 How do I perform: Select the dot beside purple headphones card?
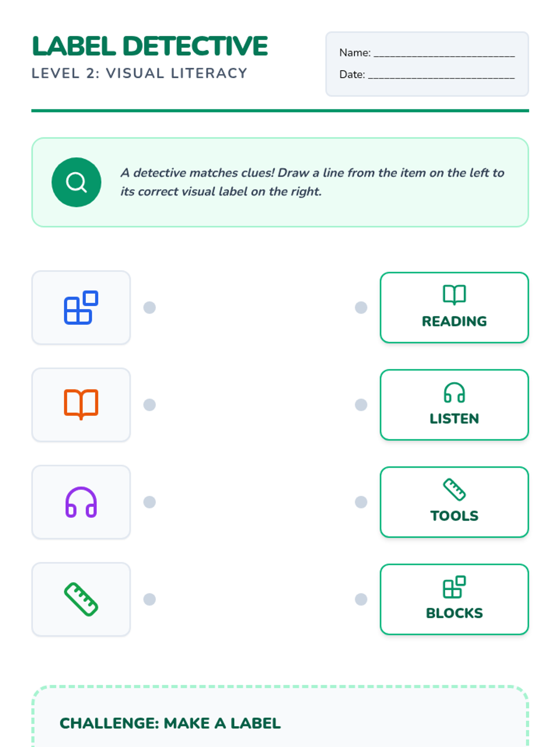click(149, 502)
